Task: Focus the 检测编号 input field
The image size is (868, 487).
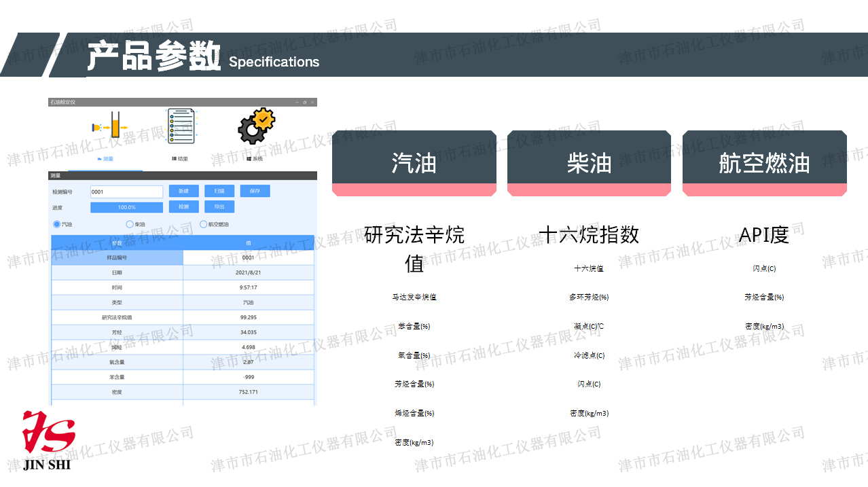Action: coord(126,192)
